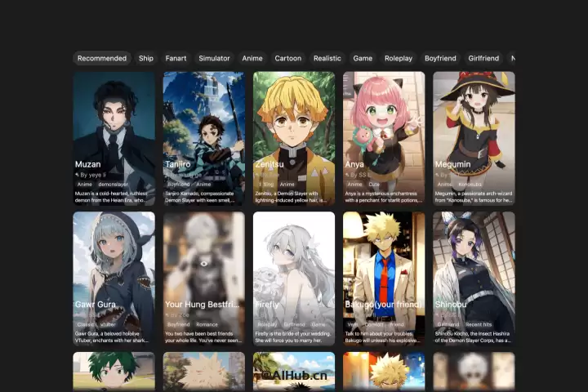
Task: Click description 'Muzan is a cold-hearted, ruthless'
Action: pos(111,194)
